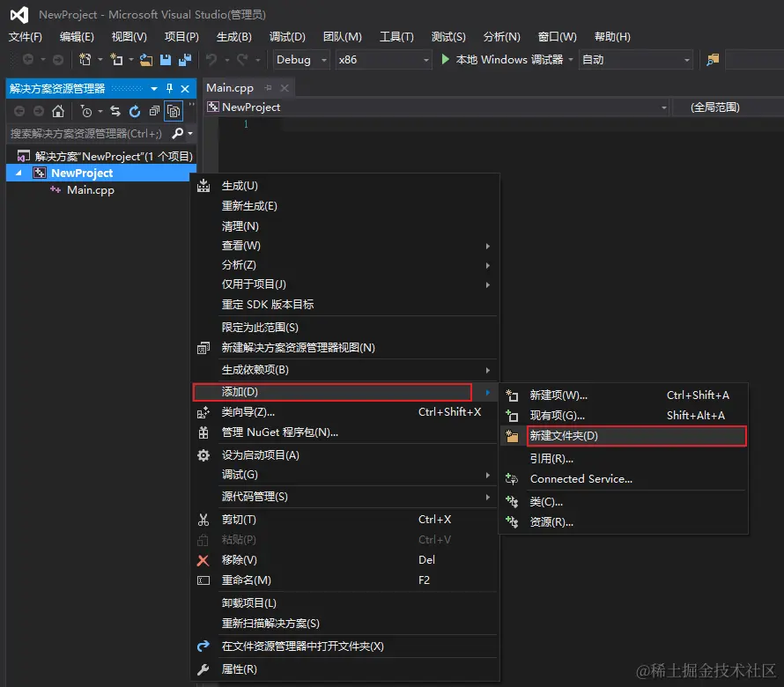Select Main.cpp in Solution Explorer
Viewport: 784px width, 687px height.
coord(91,190)
